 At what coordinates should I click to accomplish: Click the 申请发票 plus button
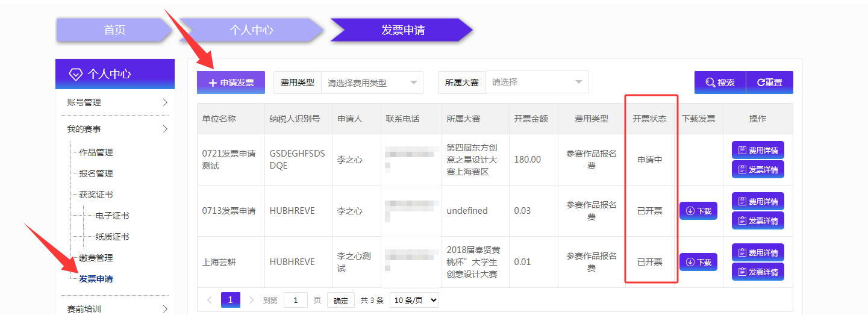click(x=231, y=83)
